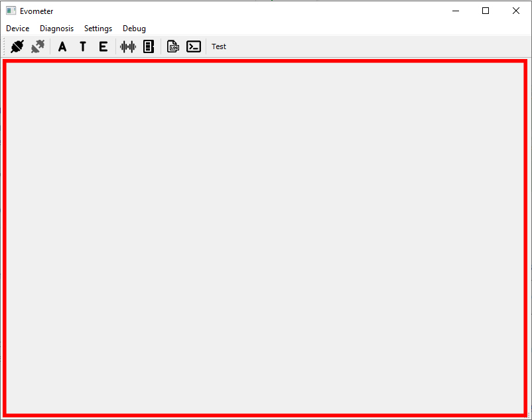The image size is (532, 420).
Task: Click the connect plug icon in toolbar
Action: (17, 46)
